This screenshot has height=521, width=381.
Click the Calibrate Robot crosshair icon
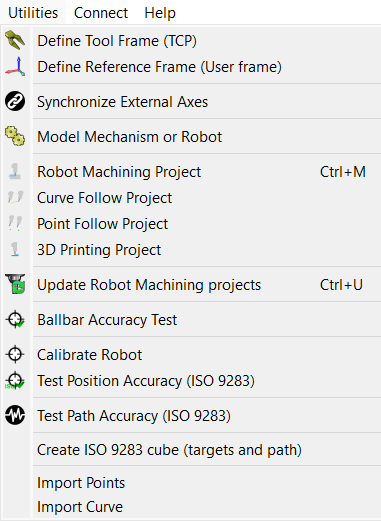[15, 354]
